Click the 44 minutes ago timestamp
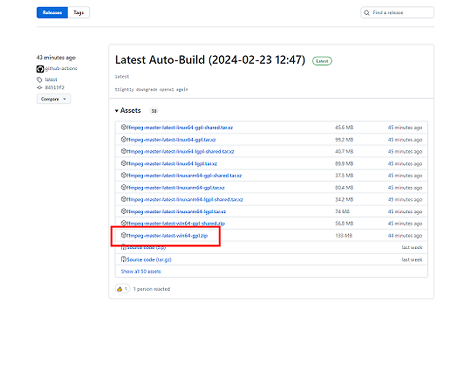This screenshot has width=470, height=392. coord(405,236)
